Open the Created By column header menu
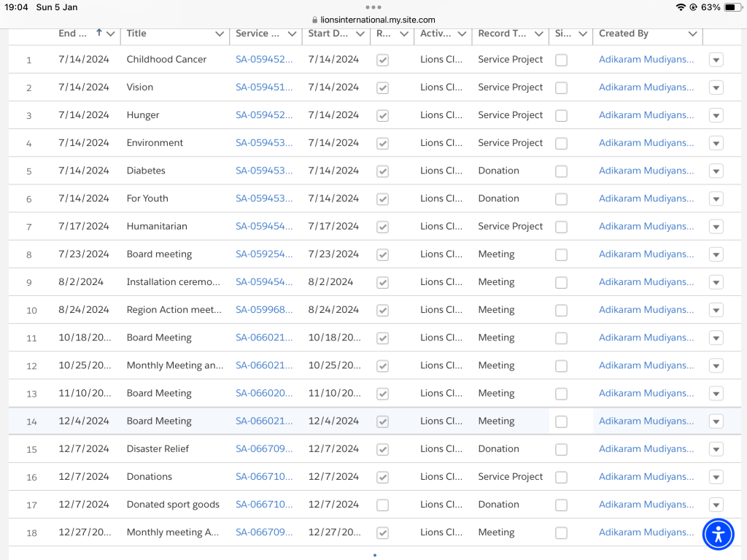 click(693, 34)
